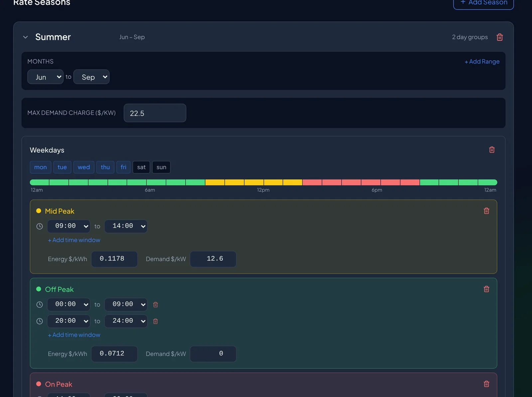This screenshot has width=532, height=397.
Task: Remove the Mid Peak period trash icon
Action: pos(486,211)
